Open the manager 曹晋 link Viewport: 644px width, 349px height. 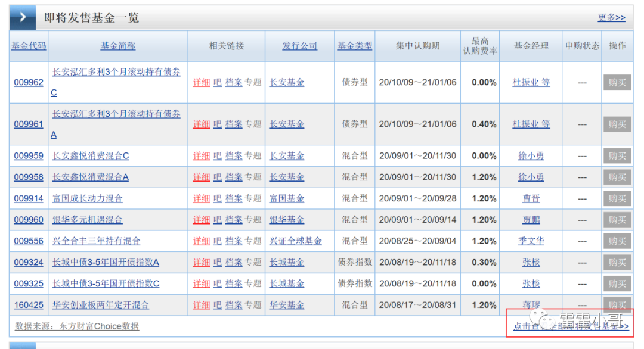pos(531,198)
